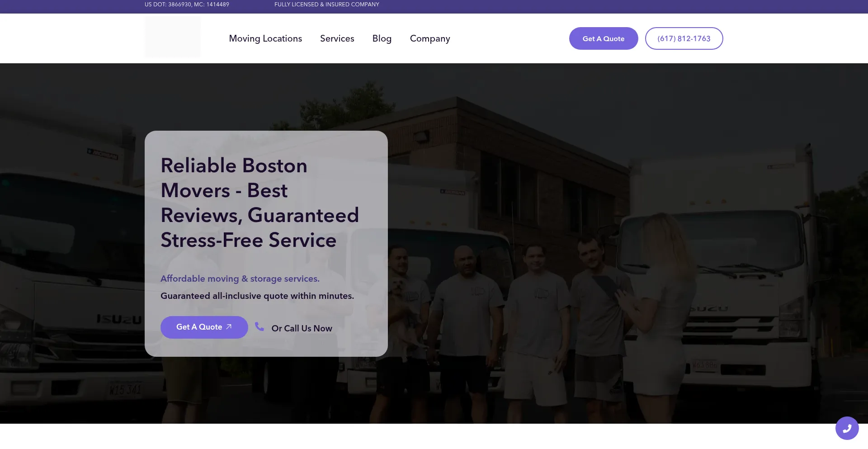Image resolution: width=868 pixels, height=449 pixels.
Task: Click the header Get A Quote button
Action: (604, 38)
